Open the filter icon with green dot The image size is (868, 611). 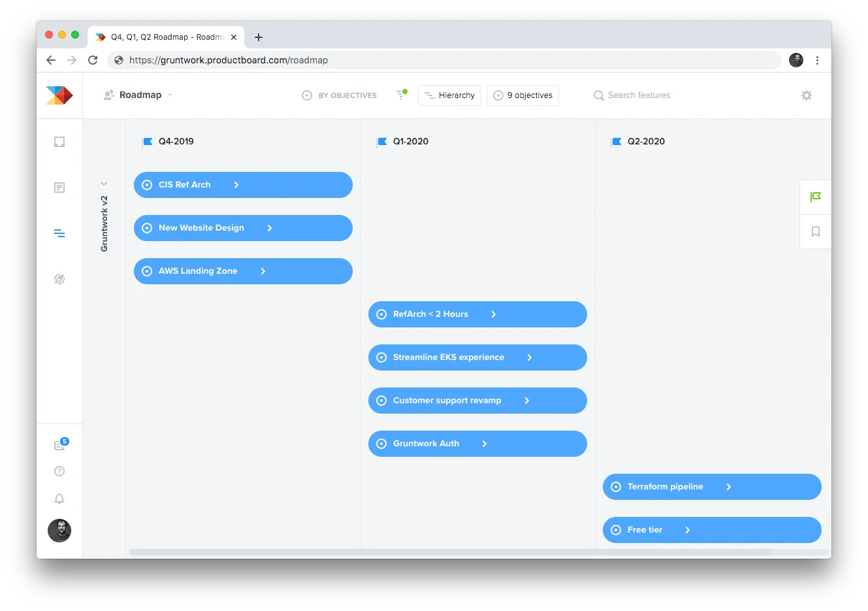tap(401, 95)
